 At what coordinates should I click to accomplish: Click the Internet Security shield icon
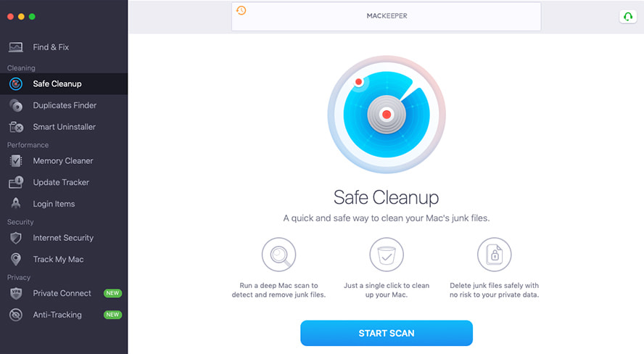click(16, 238)
